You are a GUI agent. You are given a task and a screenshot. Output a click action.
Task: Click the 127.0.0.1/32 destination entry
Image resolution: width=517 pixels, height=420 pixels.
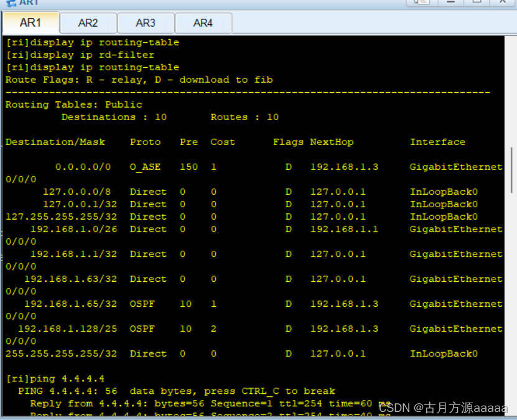(x=80, y=204)
